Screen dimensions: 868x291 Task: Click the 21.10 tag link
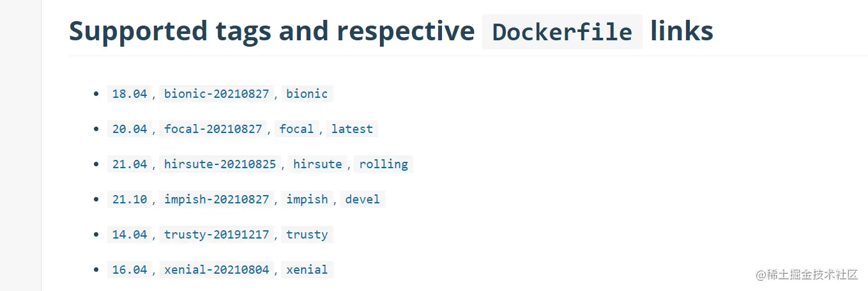(x=130, y=200)
